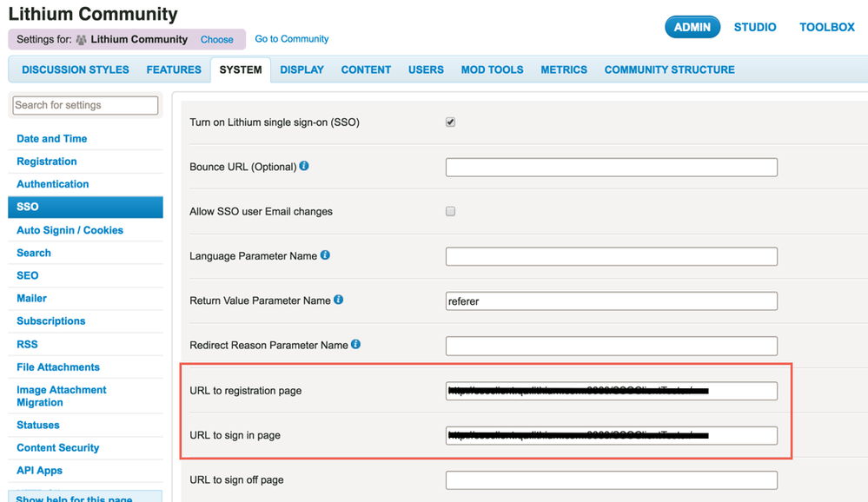Click Show help for this page
868x502 pixels.
pyautogui.click(x=74, y=498)
